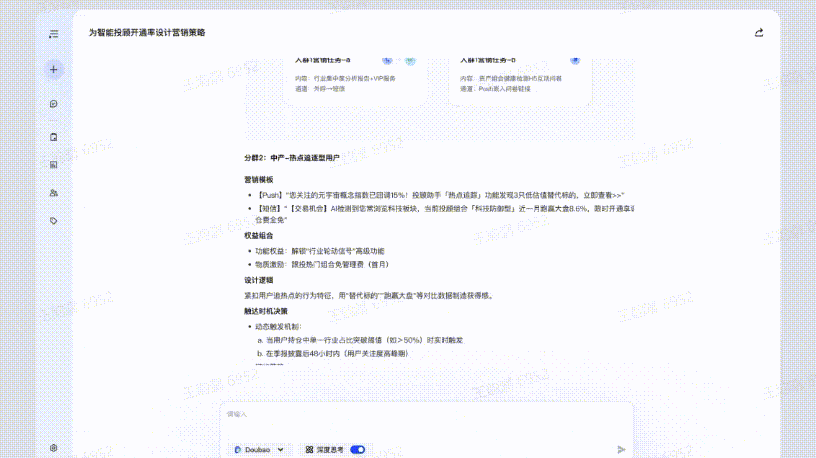
Task: Click the 【短信】 template bullet line
Action: [x=444, y=214]
